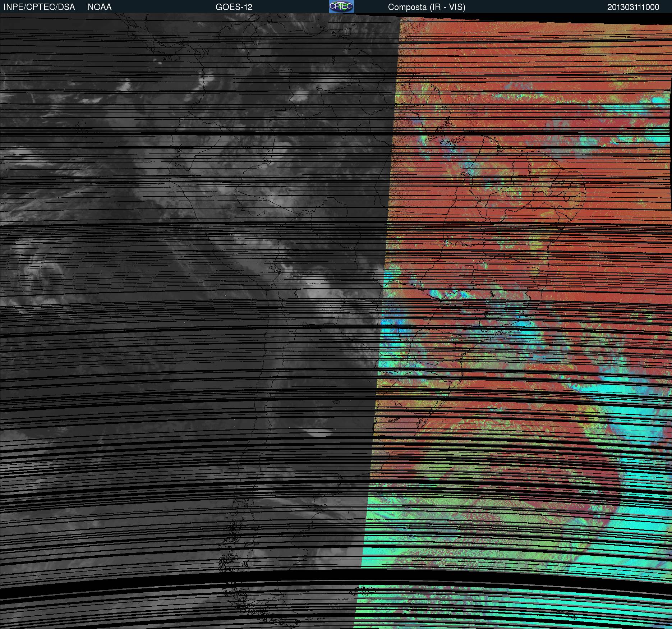
Task: Click the INPE/CPTEC/DSA header label
Action: (x=39, y=7)
